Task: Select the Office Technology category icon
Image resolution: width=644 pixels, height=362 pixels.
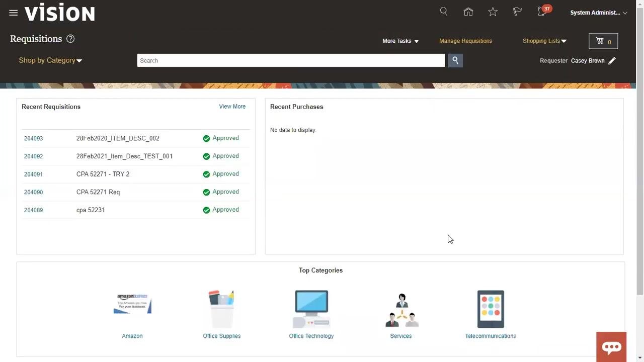Action: click(311, 309)
